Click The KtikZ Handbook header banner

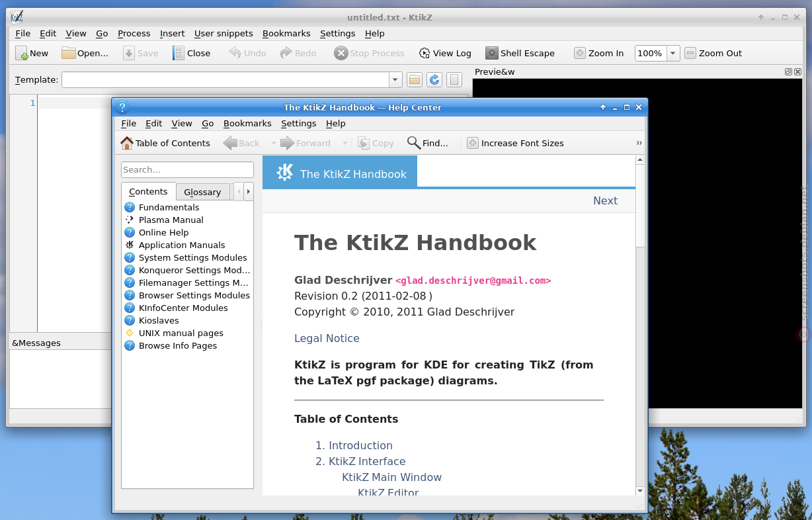340,173
